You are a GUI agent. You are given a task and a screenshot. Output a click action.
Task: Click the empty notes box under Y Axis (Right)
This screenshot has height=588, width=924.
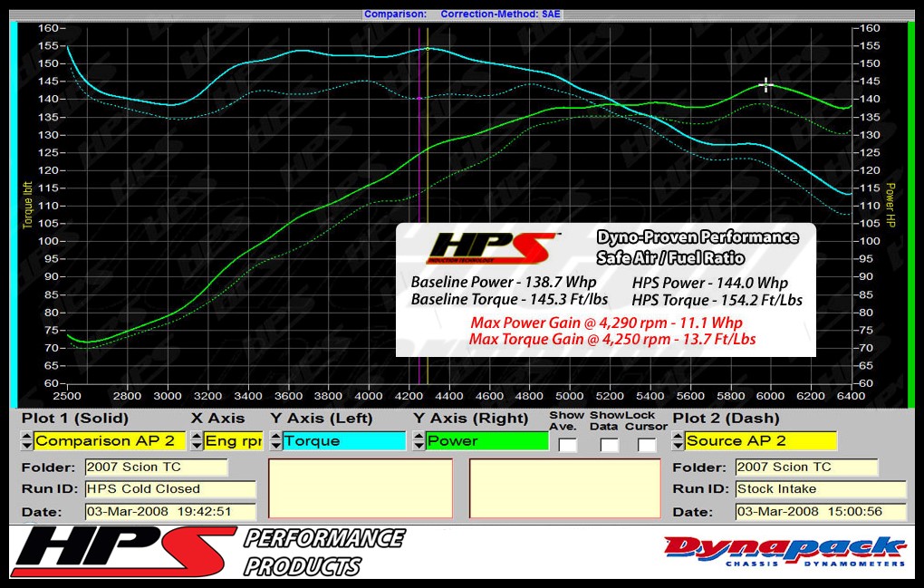coord(565,488)
